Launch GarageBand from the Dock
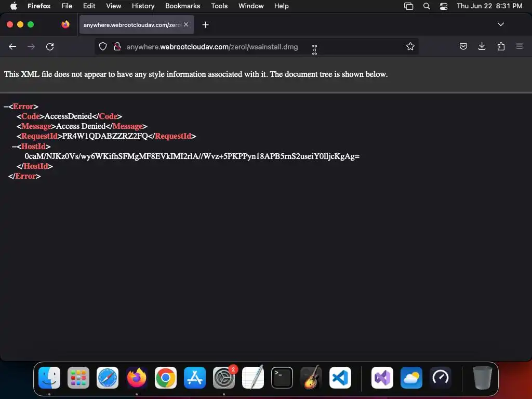Viewport: 532px width, 399px height. pos(311,378)
